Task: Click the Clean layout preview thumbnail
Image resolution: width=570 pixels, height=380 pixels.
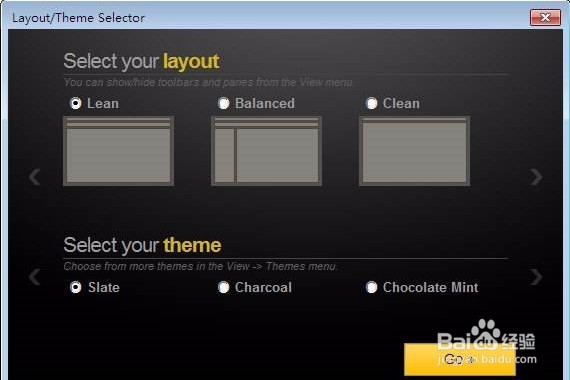Action: point(414,151)
